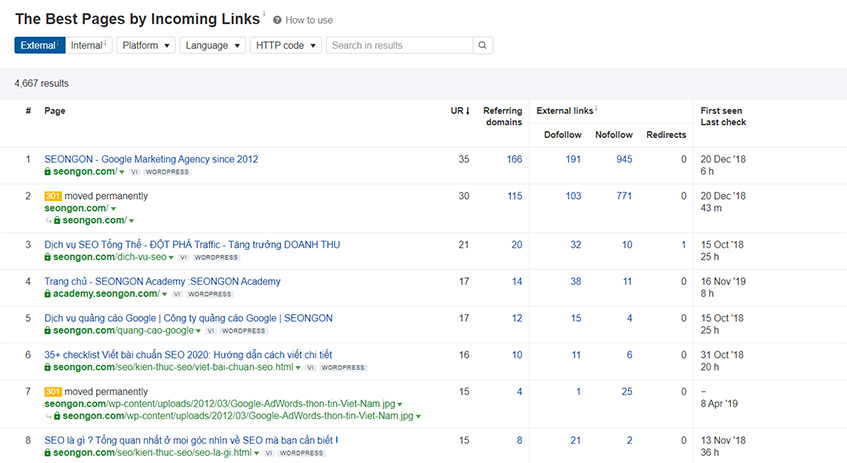Click the Redirects column header
Viewport: 847px width, 463px height.
[666, 135]
